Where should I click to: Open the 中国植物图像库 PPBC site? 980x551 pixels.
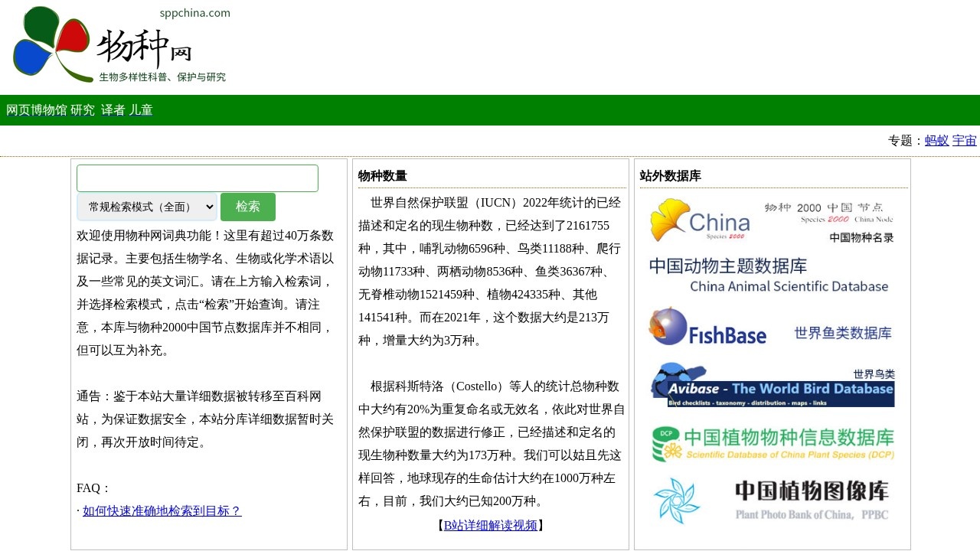[x=772, y=499]
